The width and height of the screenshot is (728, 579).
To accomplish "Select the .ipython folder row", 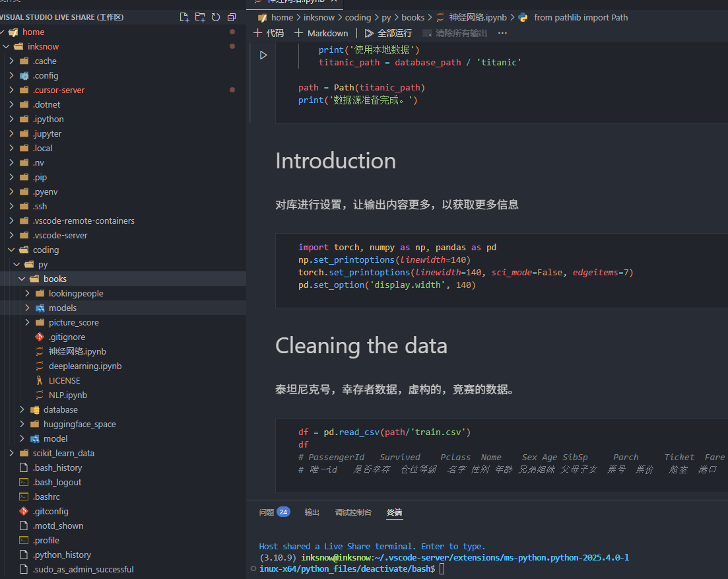I will 123,119.
